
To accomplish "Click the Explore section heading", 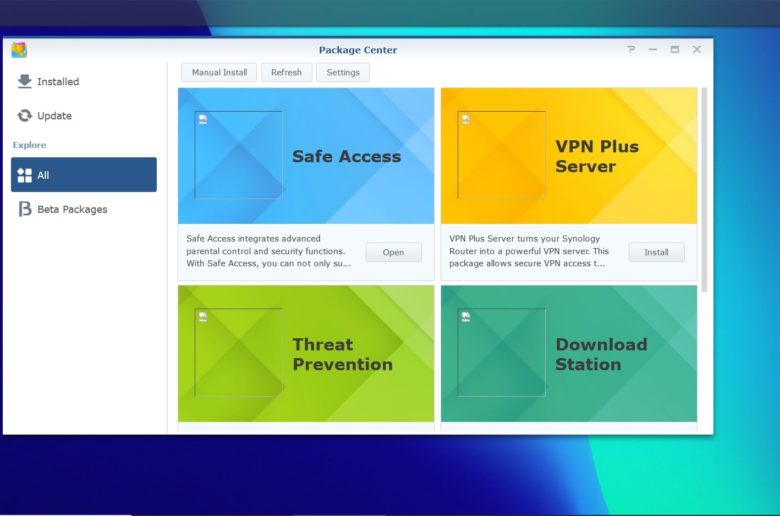I will tap(29, 145).
